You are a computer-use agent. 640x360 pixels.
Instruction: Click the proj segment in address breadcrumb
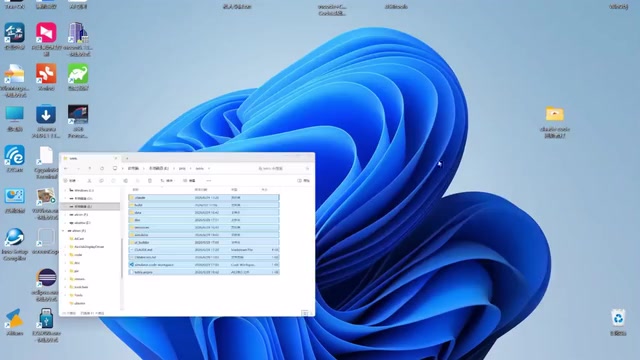182,168
